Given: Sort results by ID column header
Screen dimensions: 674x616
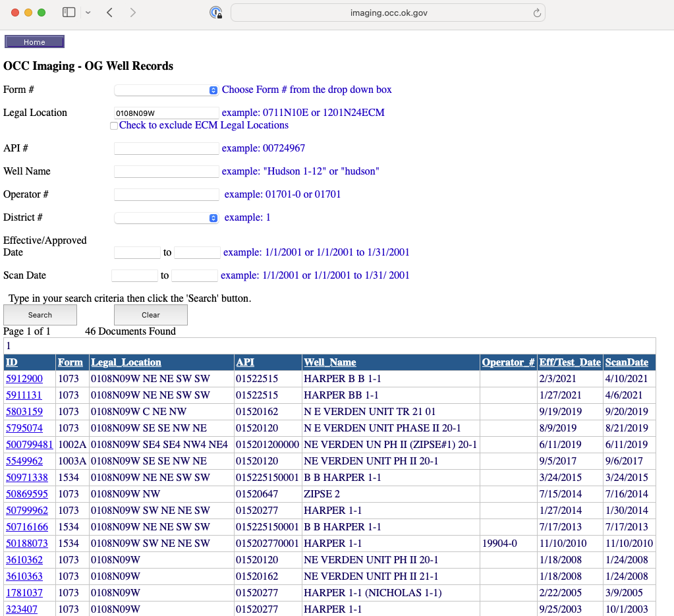Looking at the screenshot, I should click(x=12, y=362).
